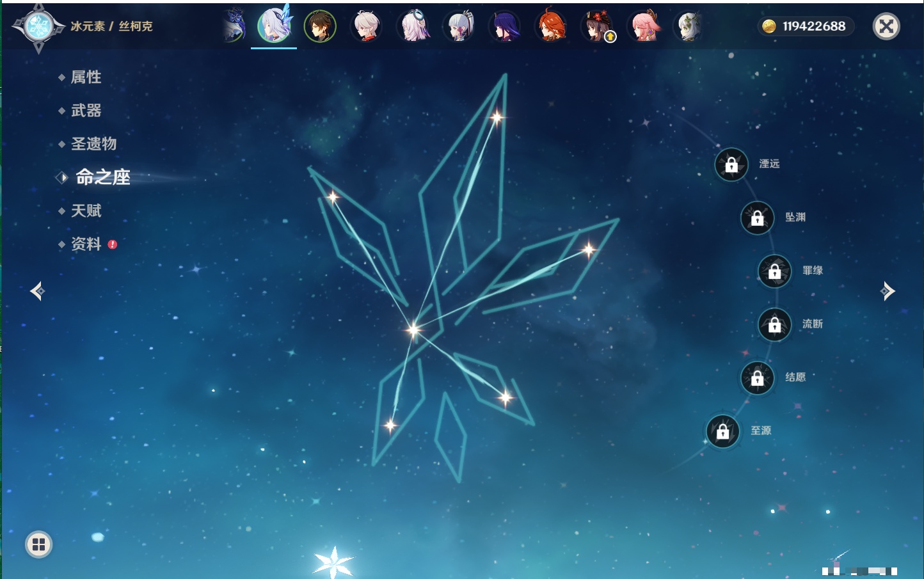Screen dimensions: 924x579
Task: Select Hu Tao's portrait with upgrade arrow
Action: pyautogui.click(x=598, y=26)
